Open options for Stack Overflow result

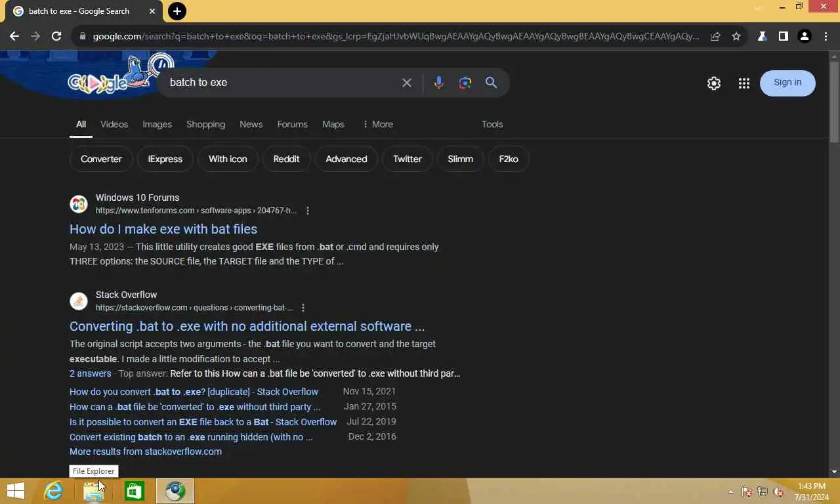[x=303, y=308]
